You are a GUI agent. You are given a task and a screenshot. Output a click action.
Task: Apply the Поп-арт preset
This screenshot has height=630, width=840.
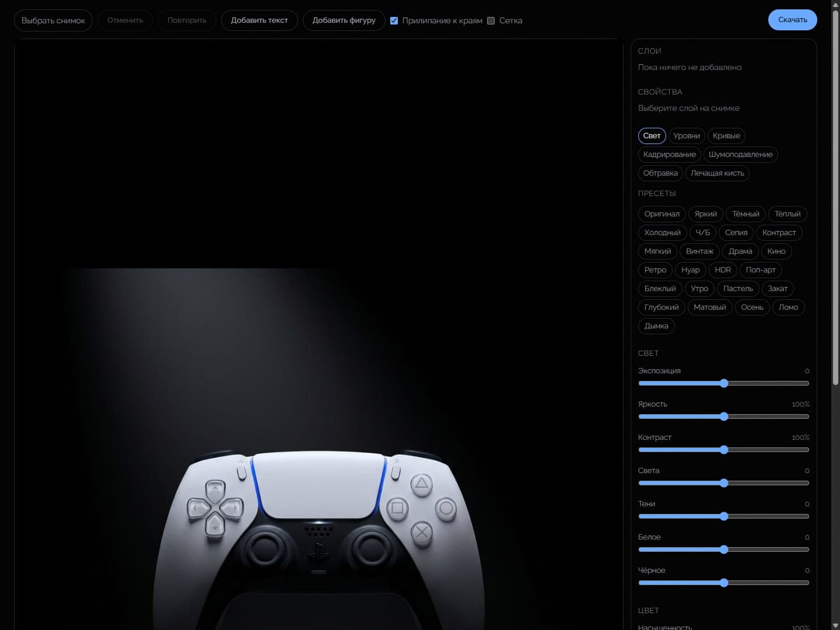[761, 270]
